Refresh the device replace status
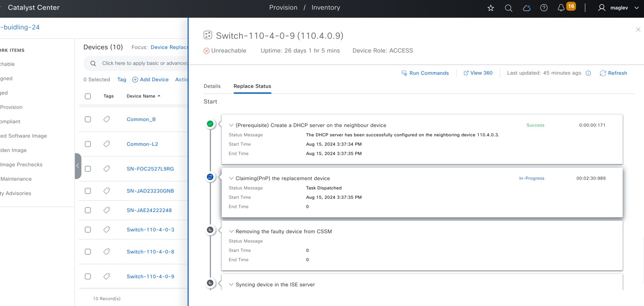 point(613,73)
